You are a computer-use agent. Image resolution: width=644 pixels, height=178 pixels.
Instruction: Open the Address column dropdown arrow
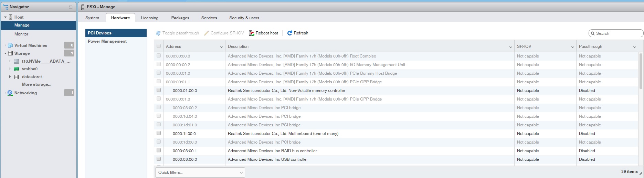tap(221, 47)
